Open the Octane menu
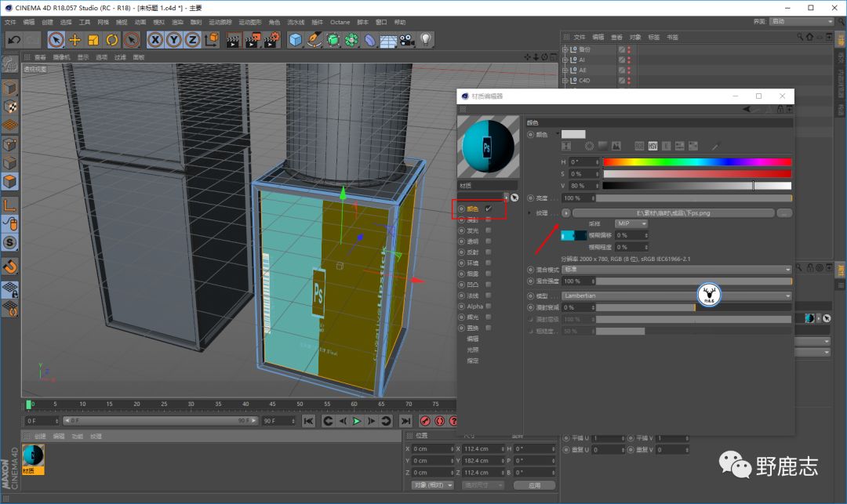 pos(340,22)
